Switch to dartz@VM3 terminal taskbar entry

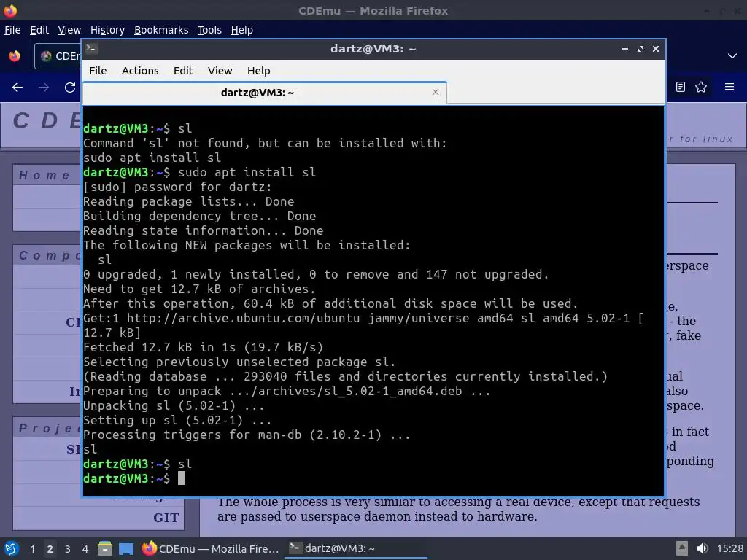355,548
